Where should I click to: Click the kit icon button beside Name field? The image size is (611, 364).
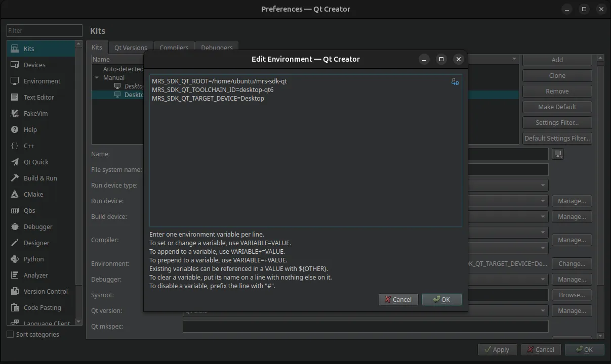[558, 154]
